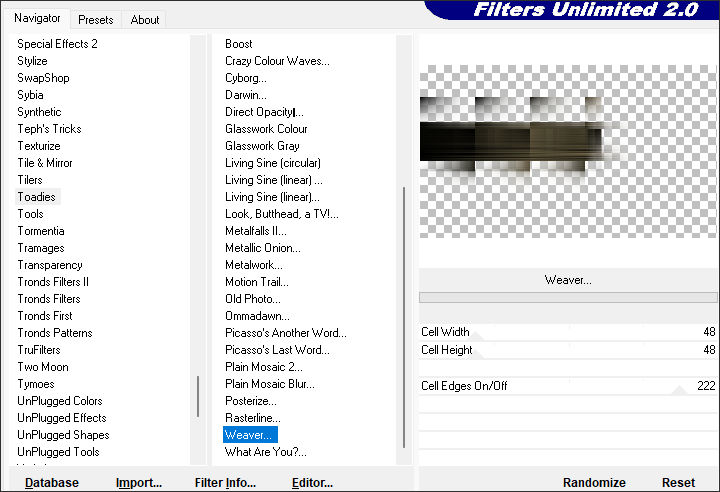Select the Weaver... filter
This screenshot has width=720, height=492.
click(x=249, y=435)
